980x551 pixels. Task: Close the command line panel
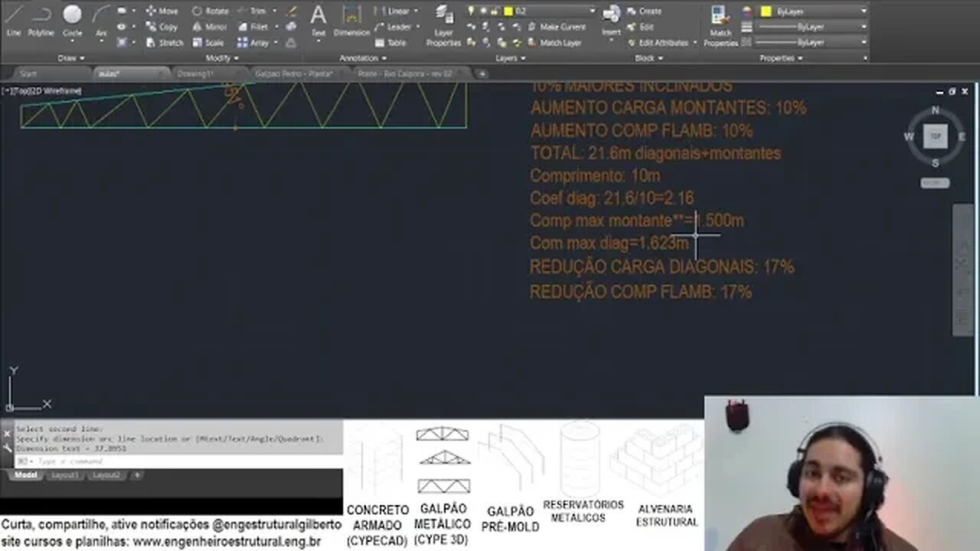7,433
